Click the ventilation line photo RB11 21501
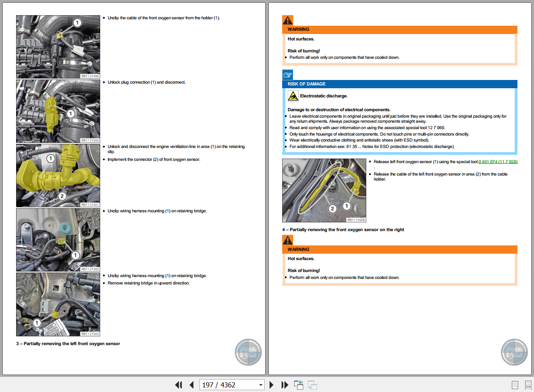 pyautogui.click(x=58, y=176)
